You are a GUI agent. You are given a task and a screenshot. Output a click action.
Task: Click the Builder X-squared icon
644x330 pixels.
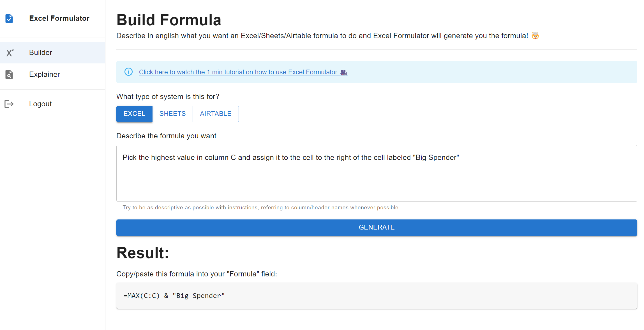(x=10, y=52)
